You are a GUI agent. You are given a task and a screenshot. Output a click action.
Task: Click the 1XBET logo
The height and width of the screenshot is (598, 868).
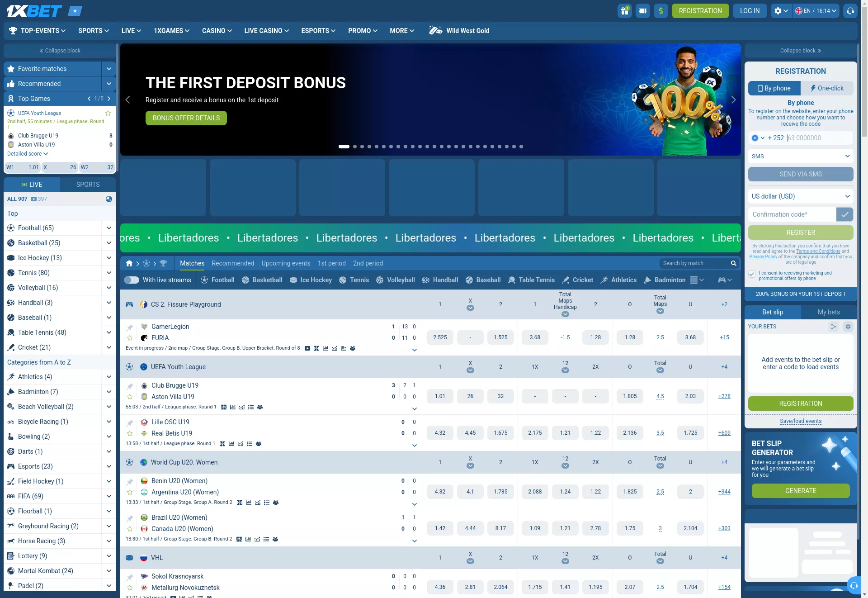34,11
